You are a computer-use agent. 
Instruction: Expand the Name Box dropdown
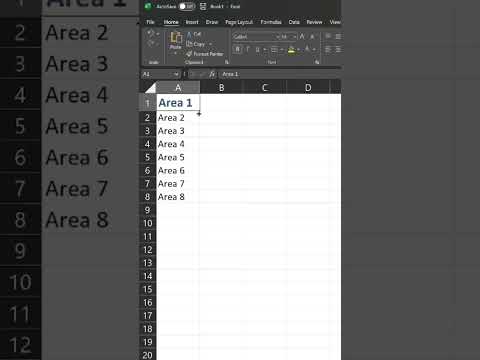[176, 74]
